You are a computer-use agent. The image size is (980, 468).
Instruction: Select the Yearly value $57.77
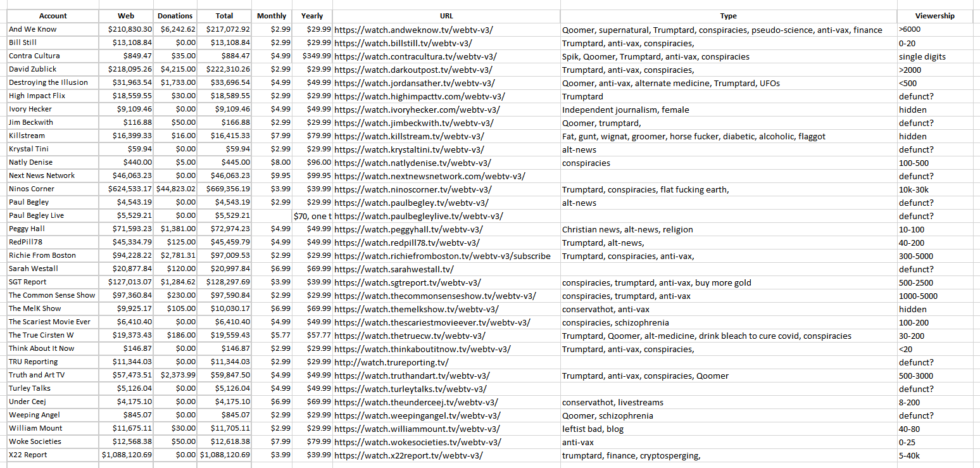coord(313,335)
